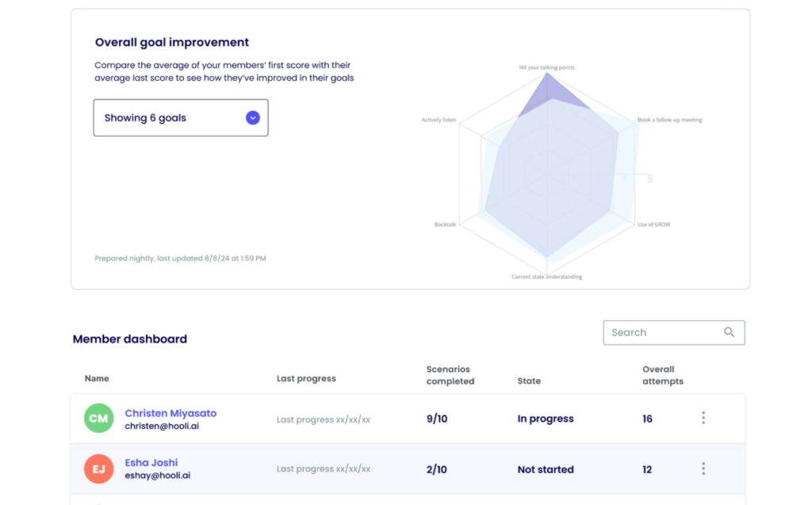Image resolution: width=812 pixels, height=505 pixels.
Task: Click the magnifier icon in the search box
Action: tap(729, 332)
